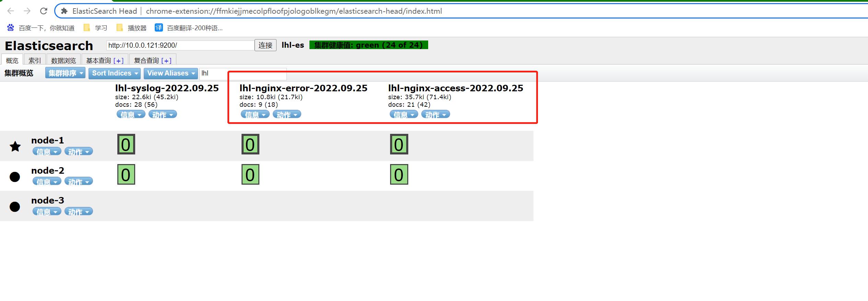The width and height of the screenshot is (868, 301).
Task: Open 动作 dropdown for node-1
Action: [79, 151]
